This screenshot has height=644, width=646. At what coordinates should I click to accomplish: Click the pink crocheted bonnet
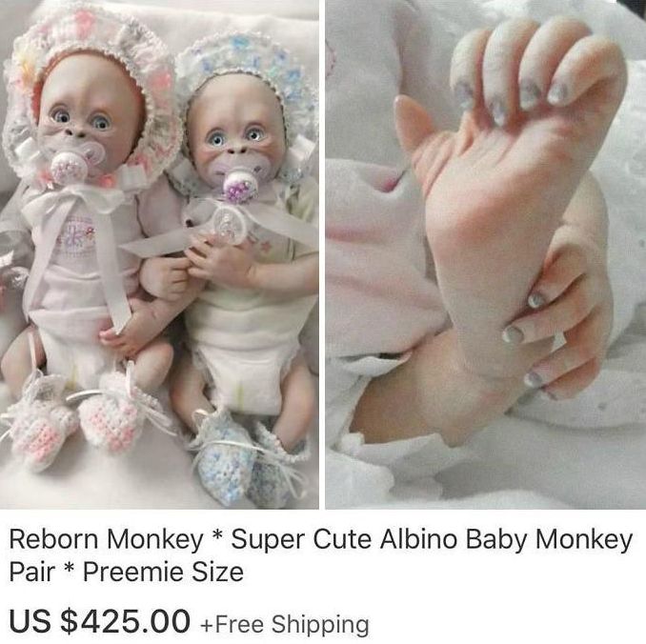coord(92,83)
